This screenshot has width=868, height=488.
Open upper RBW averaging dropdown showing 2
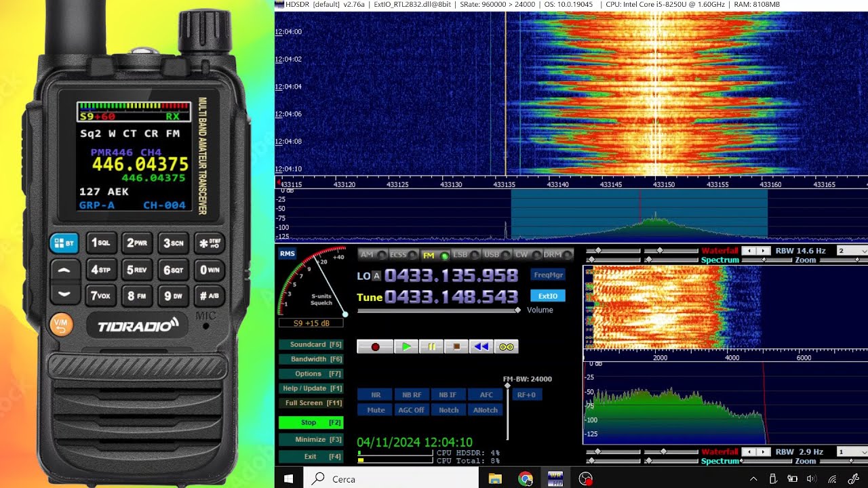pos(852,251)
